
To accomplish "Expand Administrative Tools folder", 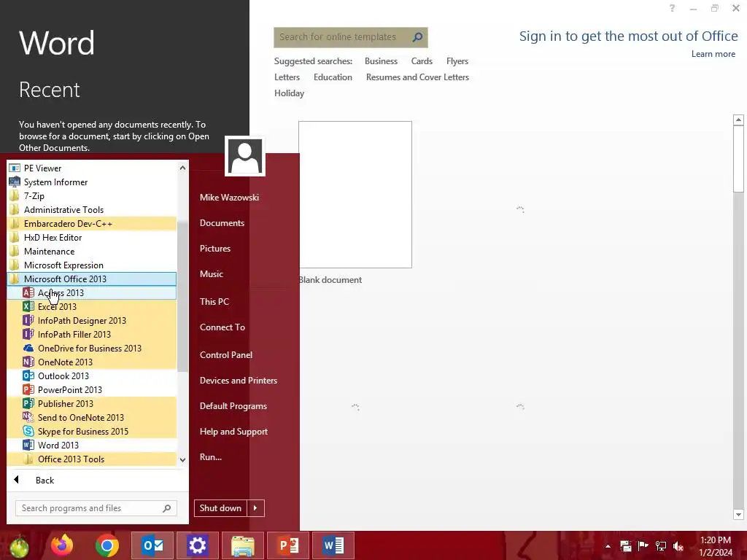I will 91,209.
